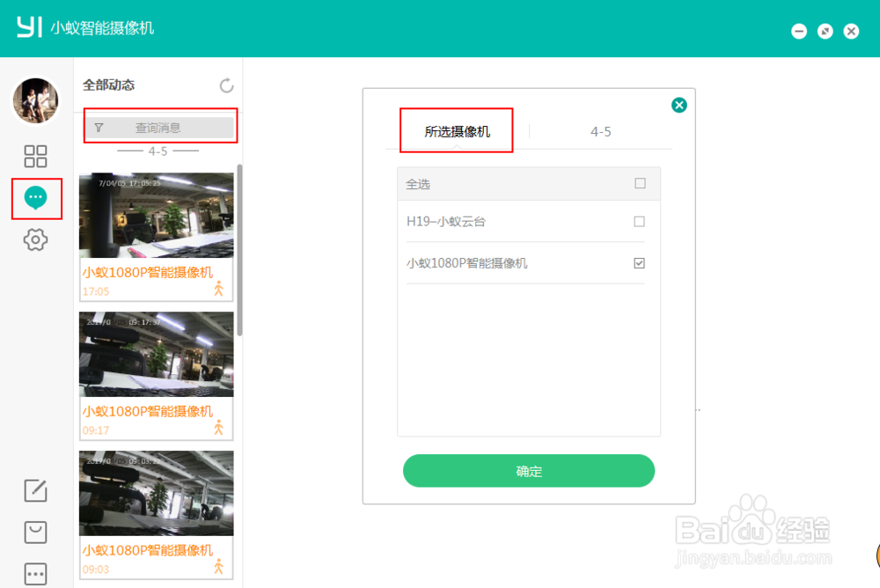Switch to the 4-5 tab in dialog
This screenshot has width=880, height=588.
click(600, 130)
